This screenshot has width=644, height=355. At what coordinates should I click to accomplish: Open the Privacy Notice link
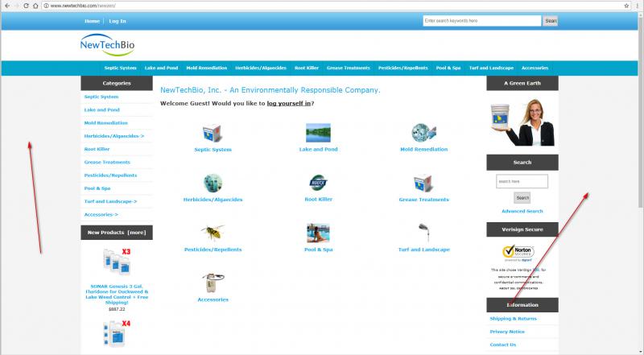tap(507, 332)
